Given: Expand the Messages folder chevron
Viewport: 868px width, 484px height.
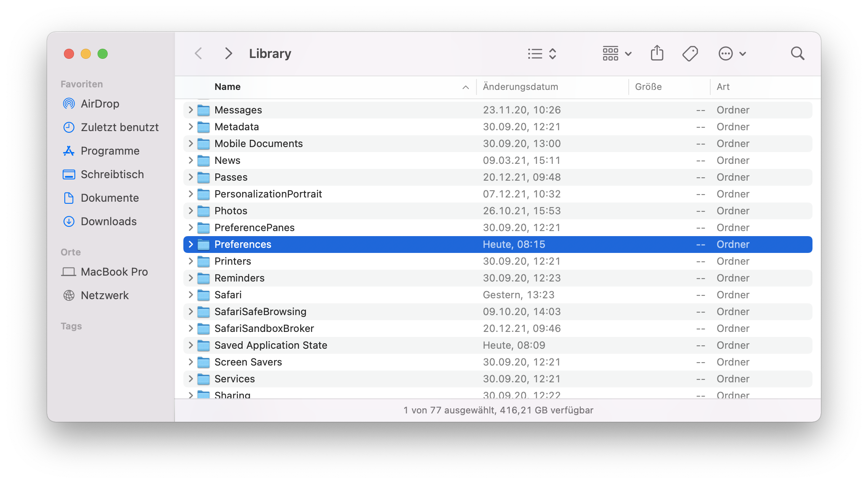Looking at the screenshot, I should click(x=191, y=110).
